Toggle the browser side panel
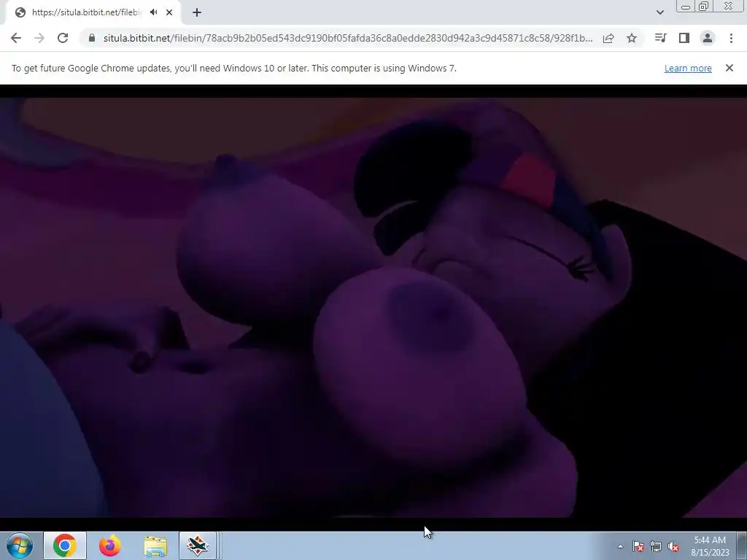 pos(684,38)
